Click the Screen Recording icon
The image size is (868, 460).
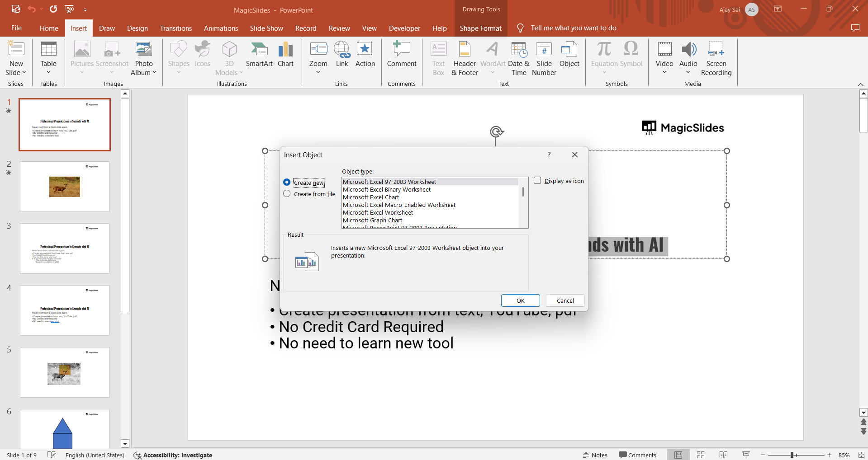pos(716,50)
